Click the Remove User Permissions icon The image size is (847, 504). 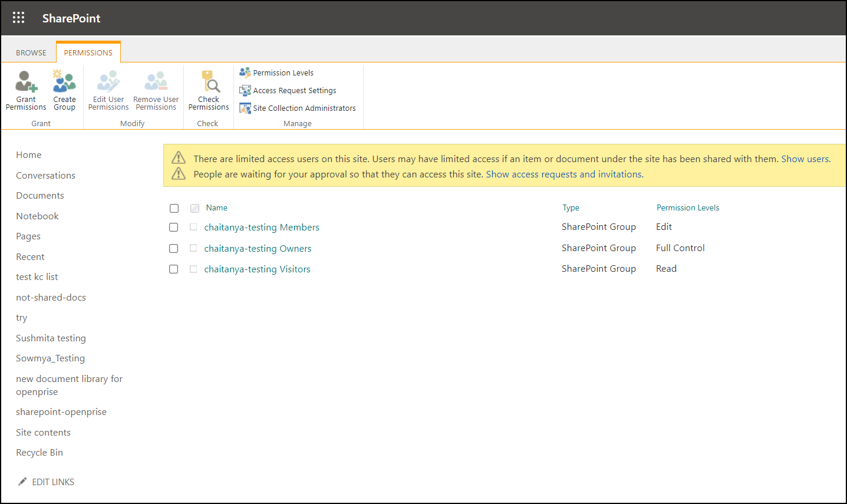(156, 81)
